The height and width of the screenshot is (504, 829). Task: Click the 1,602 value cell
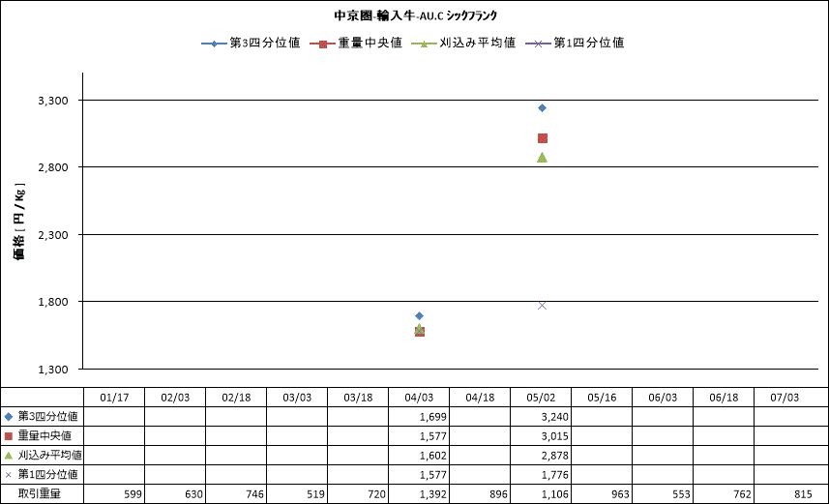[x=419, y=456]
